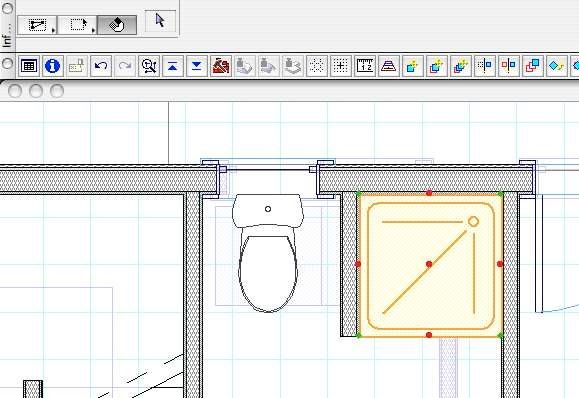Click the toolbar panel round collapse button
Viewport: 579px width, 398px height.
coord(7,64)
